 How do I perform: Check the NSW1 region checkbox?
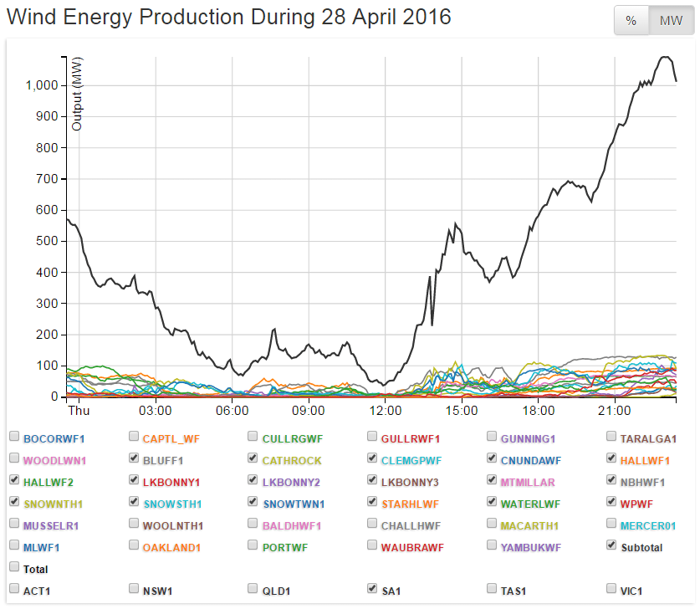point(135,589)
